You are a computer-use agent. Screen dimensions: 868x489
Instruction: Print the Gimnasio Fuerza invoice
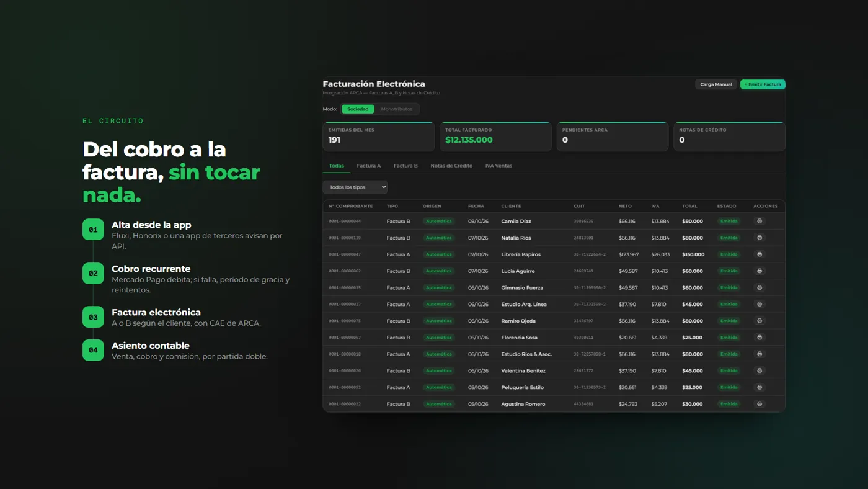click(759, 287)
